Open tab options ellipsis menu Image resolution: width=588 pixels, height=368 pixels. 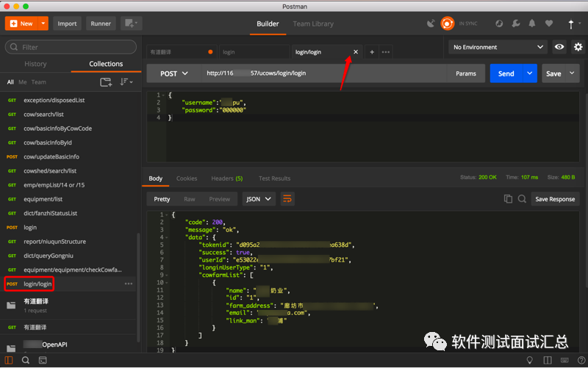click(385, 52)
